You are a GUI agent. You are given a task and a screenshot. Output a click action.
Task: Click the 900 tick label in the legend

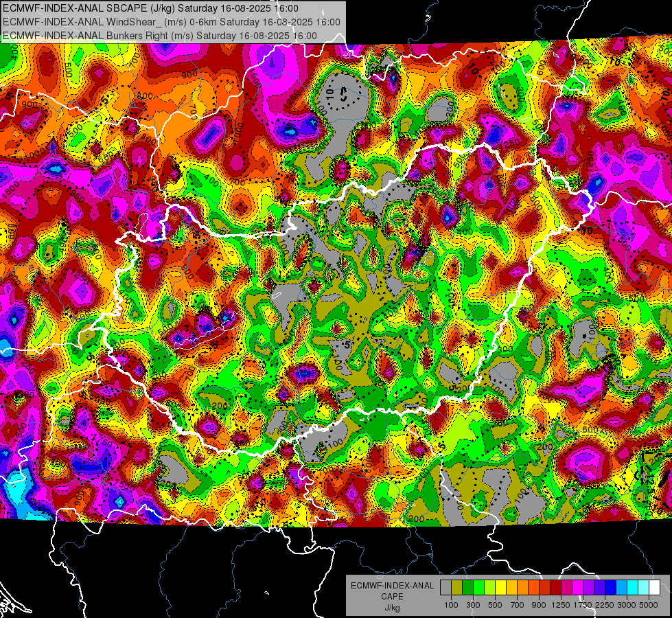tap(539, 605)
